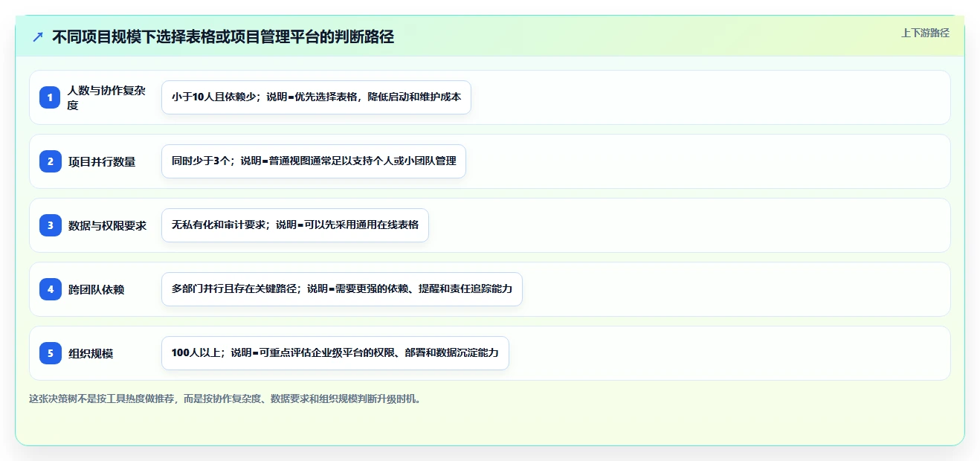980x461 pixels.
Task: Click the arrow icon beside the title
Action: 38,36
